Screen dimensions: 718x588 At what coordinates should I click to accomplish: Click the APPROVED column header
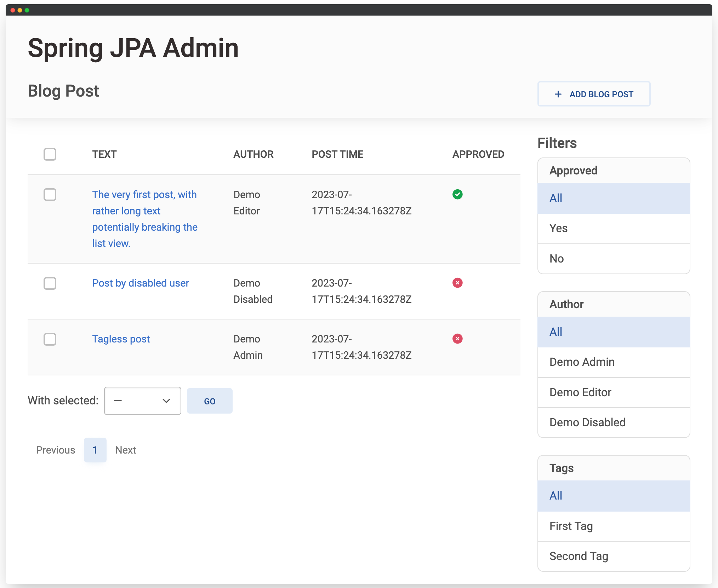click(x=478, y=154)
